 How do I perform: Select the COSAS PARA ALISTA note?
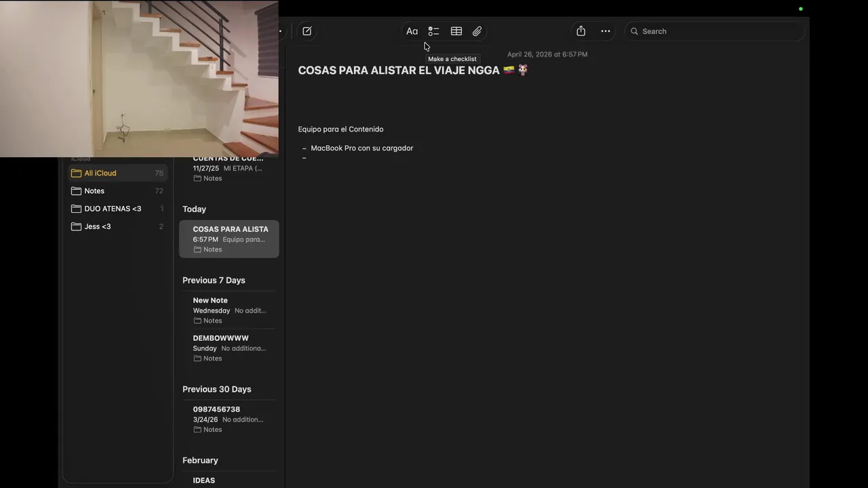(229, 239)
